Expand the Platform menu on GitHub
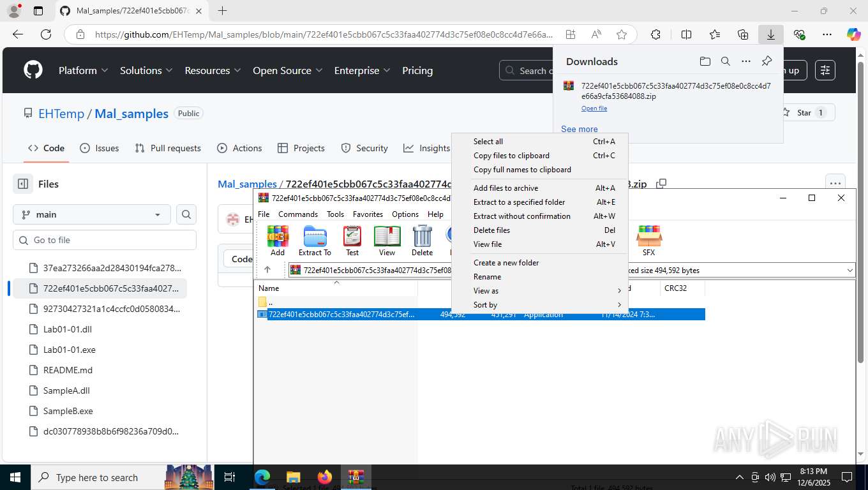 (84, 70)
